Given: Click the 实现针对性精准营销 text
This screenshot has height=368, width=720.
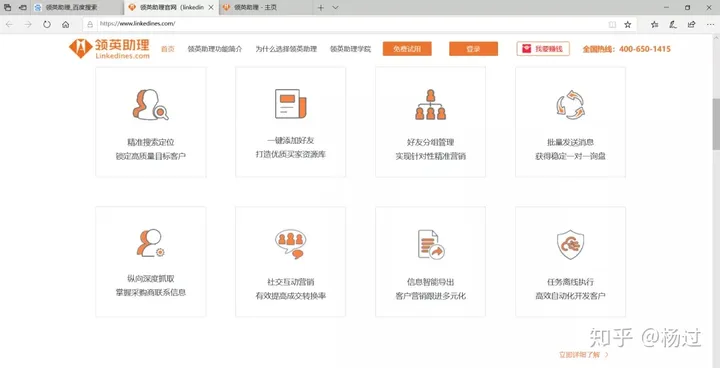Looking at the screenshot, I should pyautogui.click(x=431, y=156).
